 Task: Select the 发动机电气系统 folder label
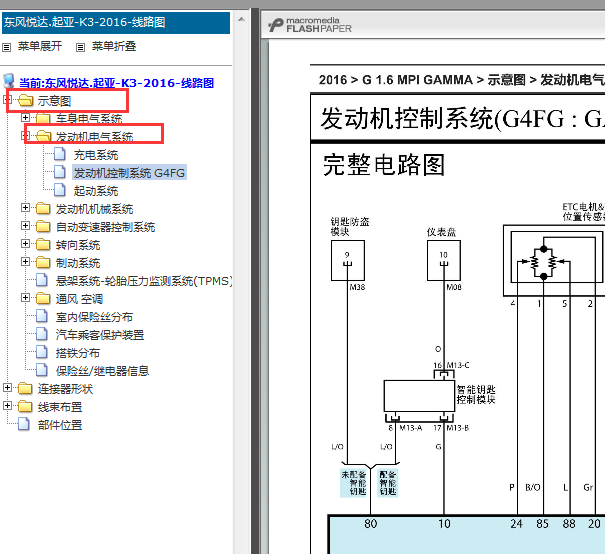(x=95, y=137)
